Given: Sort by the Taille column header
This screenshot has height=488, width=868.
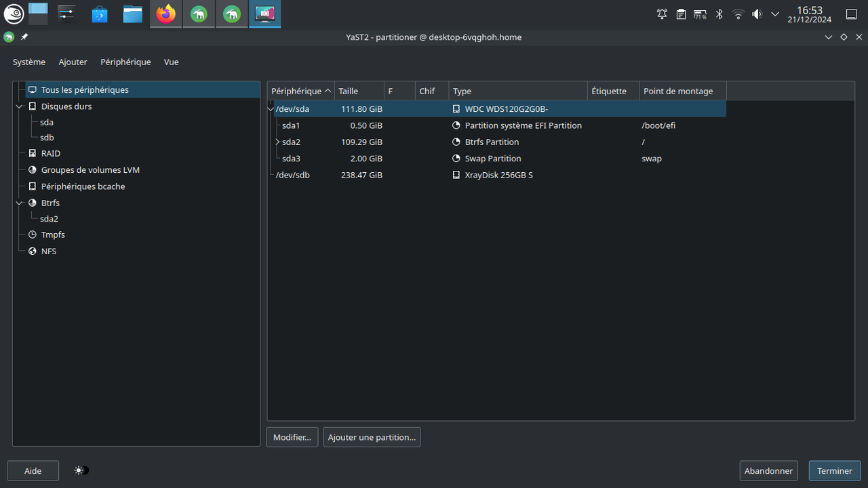Looking at the screenshot, I should click(359, 91).
